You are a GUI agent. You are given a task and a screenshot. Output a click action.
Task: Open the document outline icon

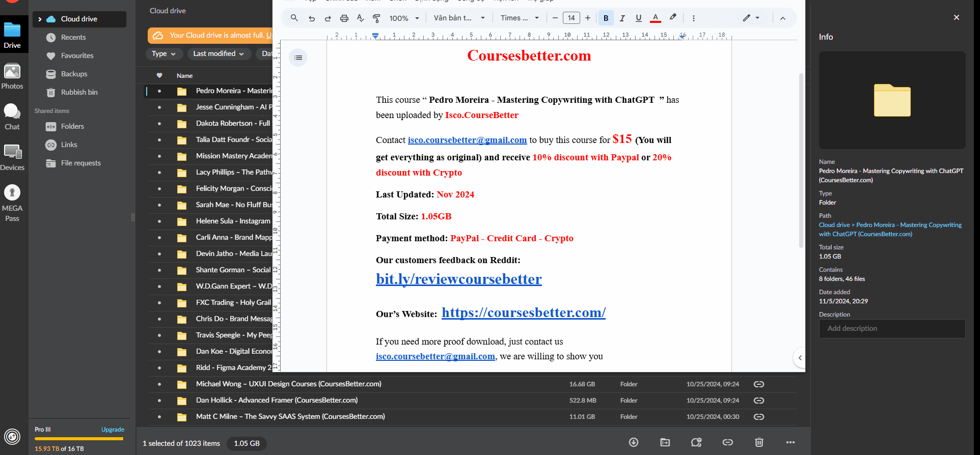pos(298,58)
